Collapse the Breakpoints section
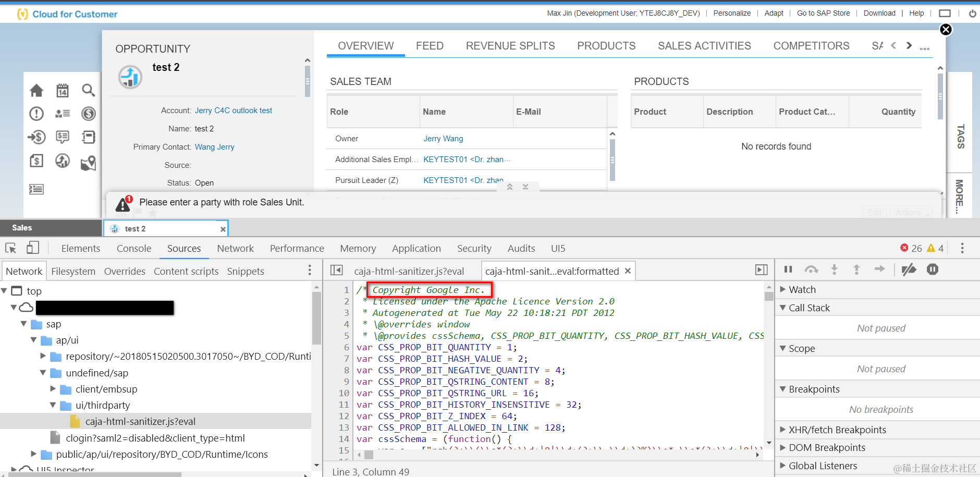 pos(782,389)
